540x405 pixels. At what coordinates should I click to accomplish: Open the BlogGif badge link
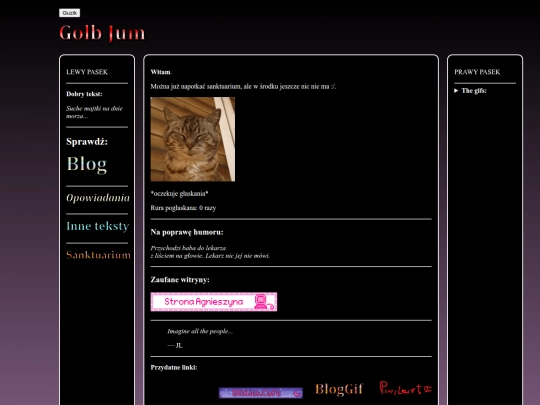(x=339, y=389)
